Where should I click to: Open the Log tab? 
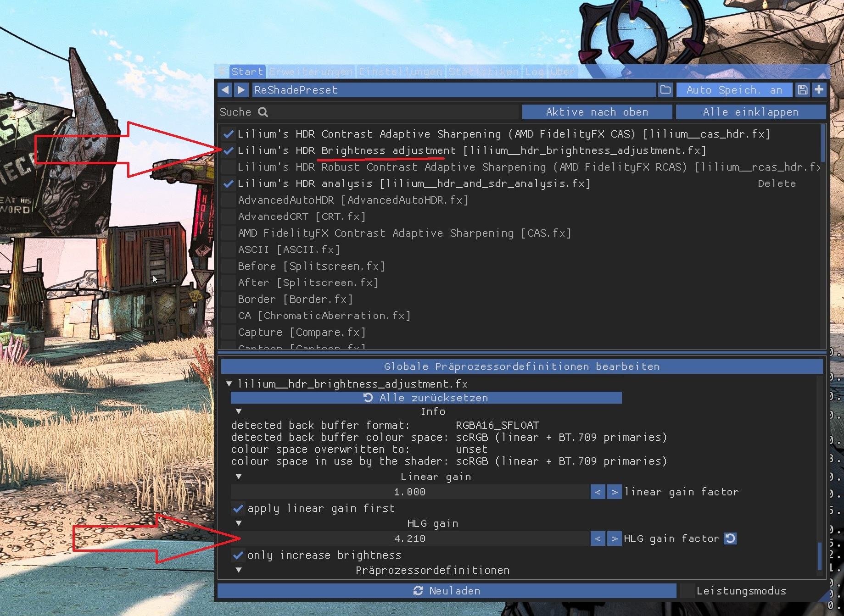click(x=535, y=72)
